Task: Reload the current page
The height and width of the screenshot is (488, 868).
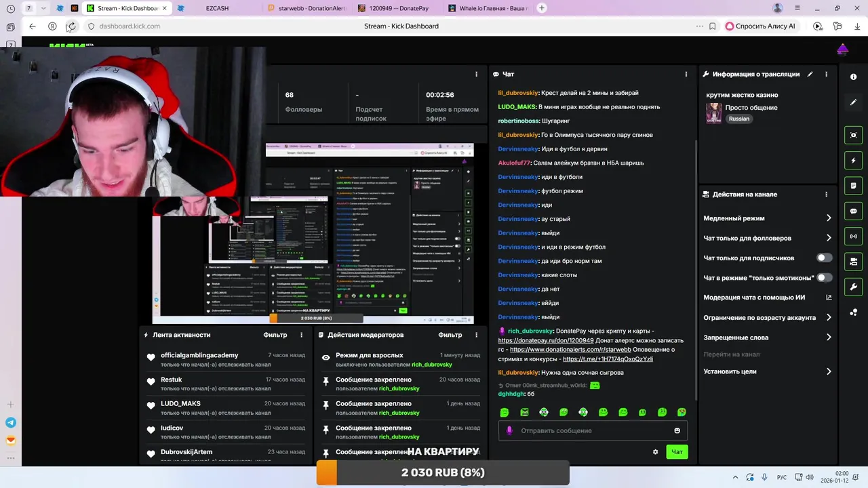Action: pos(72,26)
